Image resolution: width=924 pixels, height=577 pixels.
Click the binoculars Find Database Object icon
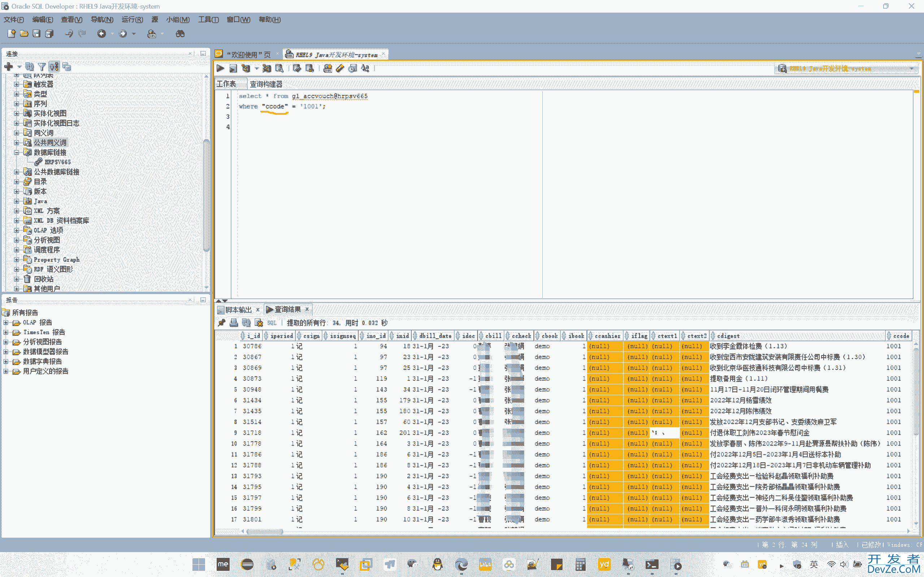(x=180, y=34)
